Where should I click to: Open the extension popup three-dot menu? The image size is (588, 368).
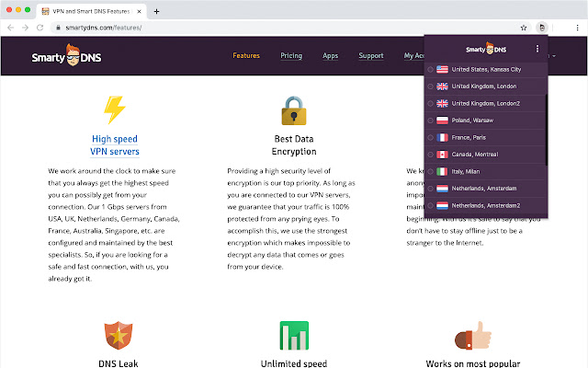(537, 49)
